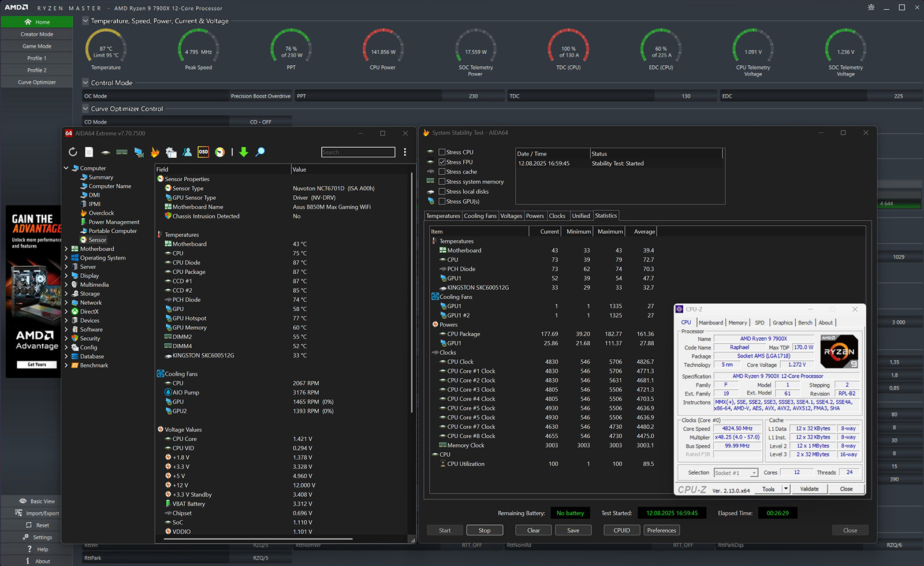924x566 pixels.
Task: Click the AIDA64 horizontal scrollbar at the bottom
Action: click(x=258, y=539)
